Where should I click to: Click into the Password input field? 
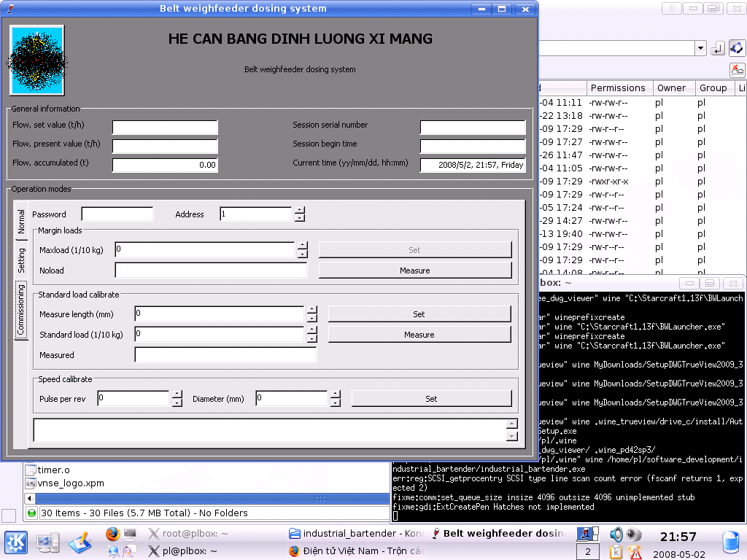pyautogui.click(x=117, y=214)
